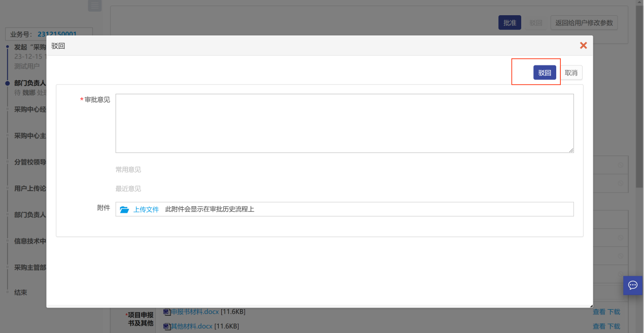This screenshot has height=333, width=644.
Task: Click the 上传文件 link
Action: click(146, 209)
